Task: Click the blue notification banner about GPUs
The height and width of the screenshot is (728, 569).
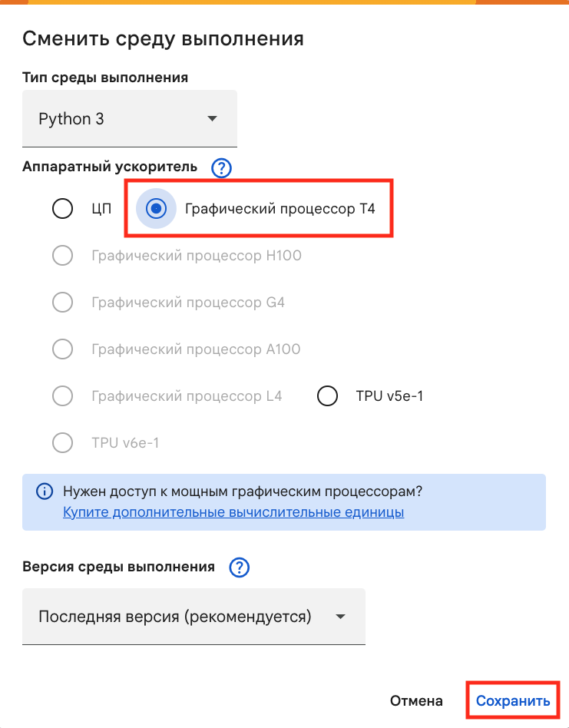Action: [x=284, y=501]
